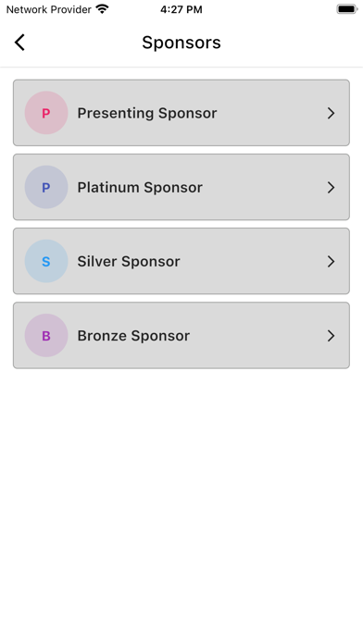Image resolution: width=363 pixels, height=644 pixels.
Task: Open Silver Sponsor via right chevron
Action: pyautogui.click(x=331, y=261)
